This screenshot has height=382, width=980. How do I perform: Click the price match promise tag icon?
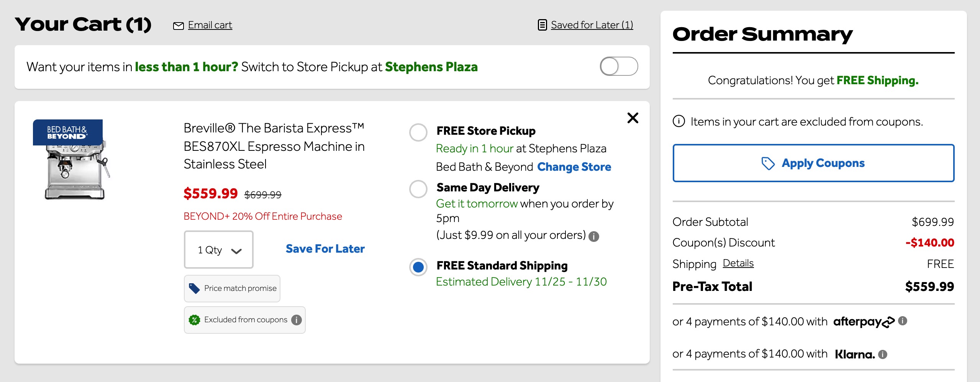click(195, 288)
